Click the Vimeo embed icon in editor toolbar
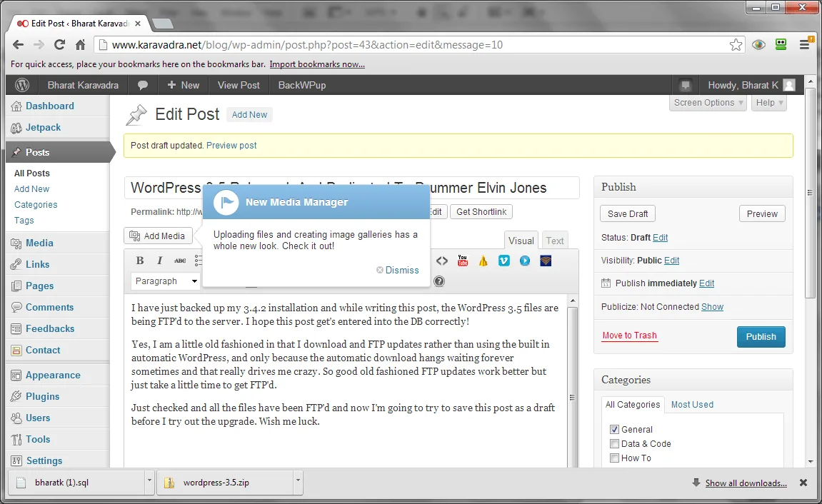The image size is (822, 504). tap(503, 261)
